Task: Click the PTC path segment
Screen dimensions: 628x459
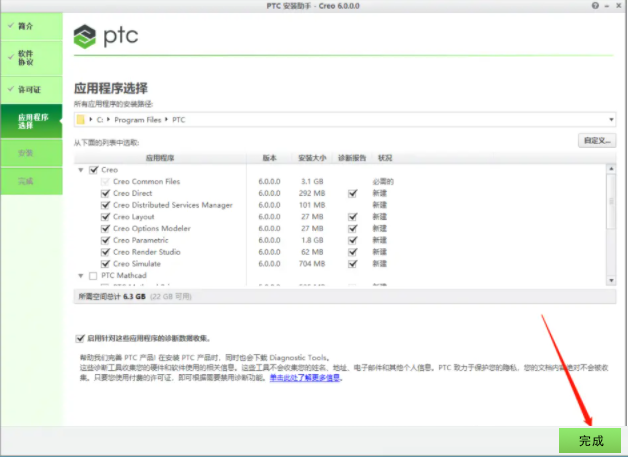Action: coord(179,120)
